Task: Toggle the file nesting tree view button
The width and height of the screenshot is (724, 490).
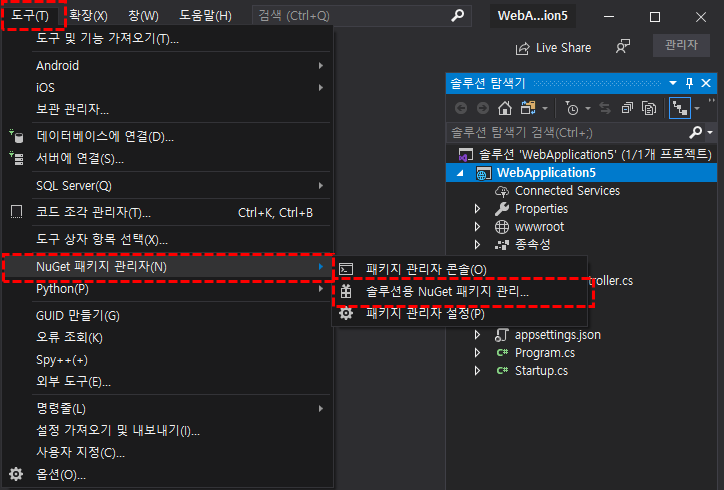Action: tap(680, 108)
